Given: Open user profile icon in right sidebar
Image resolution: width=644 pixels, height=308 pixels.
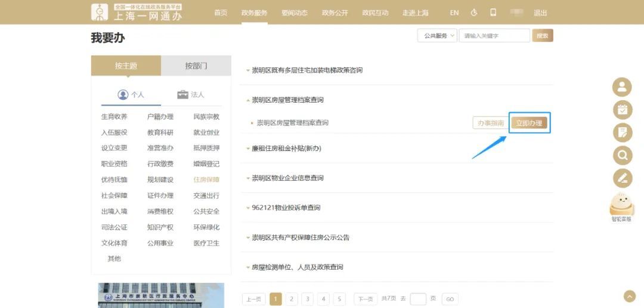Looking at the screenshot, I should [x=622, y=87].
